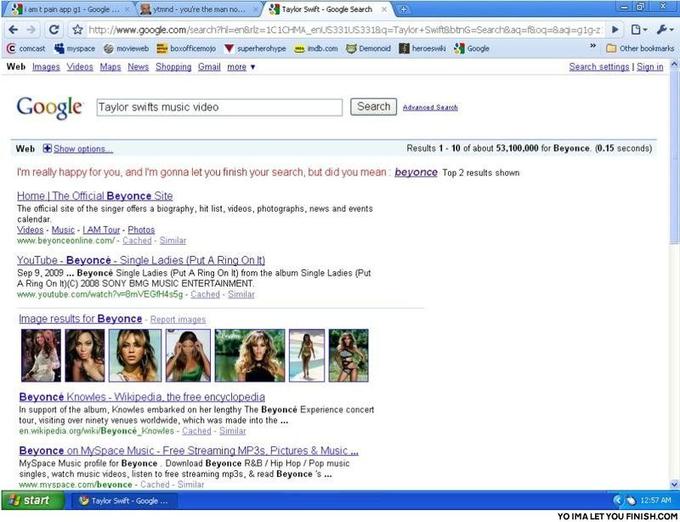
Task: Bookmark this page with the star icon
Action: (78, 30)
